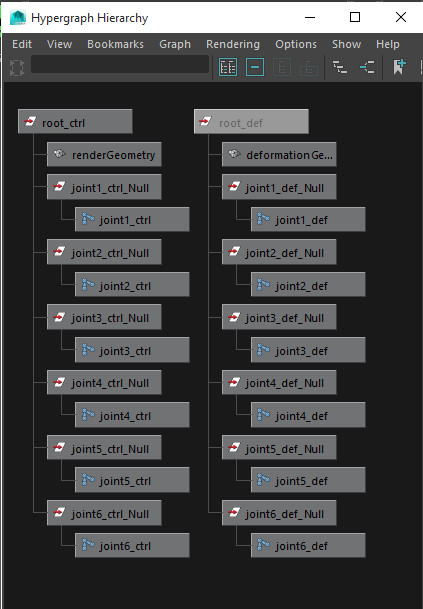Open the Bookmarks menu

pos(115,44)
